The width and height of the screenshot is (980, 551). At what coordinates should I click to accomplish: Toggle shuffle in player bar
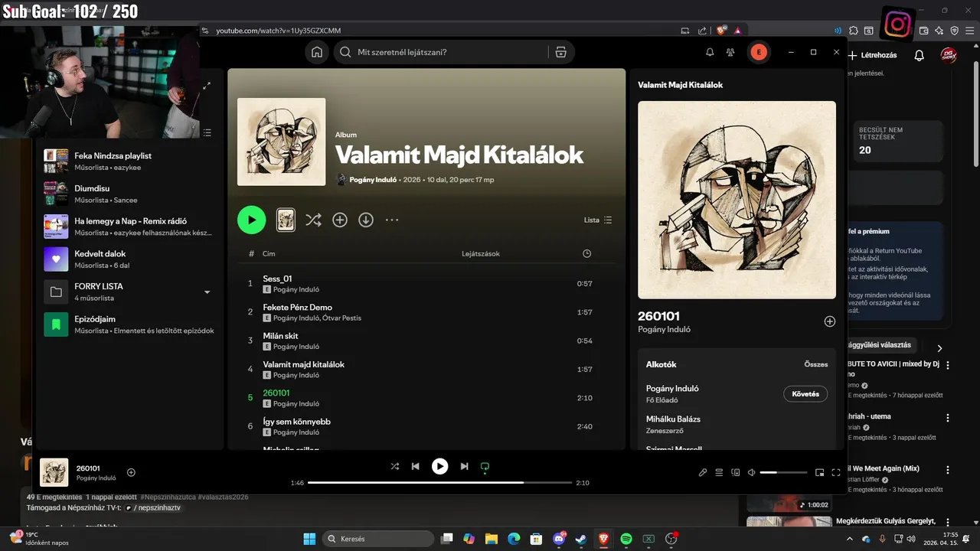pyautogui.click(x=394, y=466)
